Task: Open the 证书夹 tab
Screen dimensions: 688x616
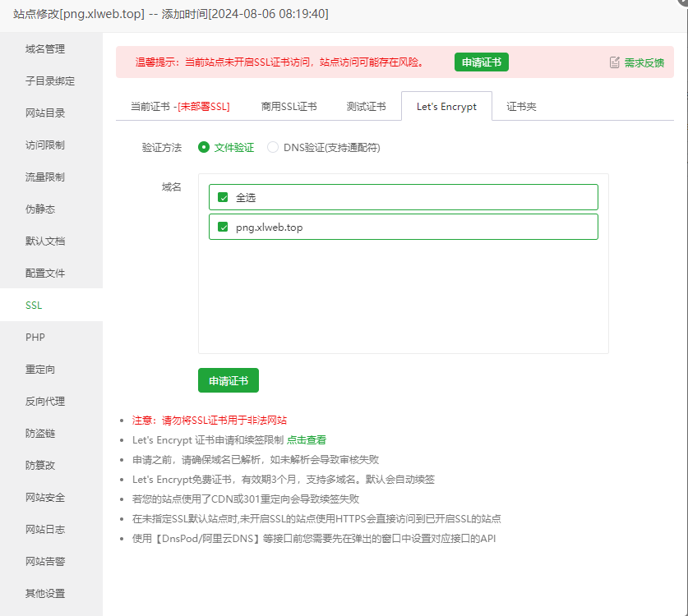Action: coord(521,107)
